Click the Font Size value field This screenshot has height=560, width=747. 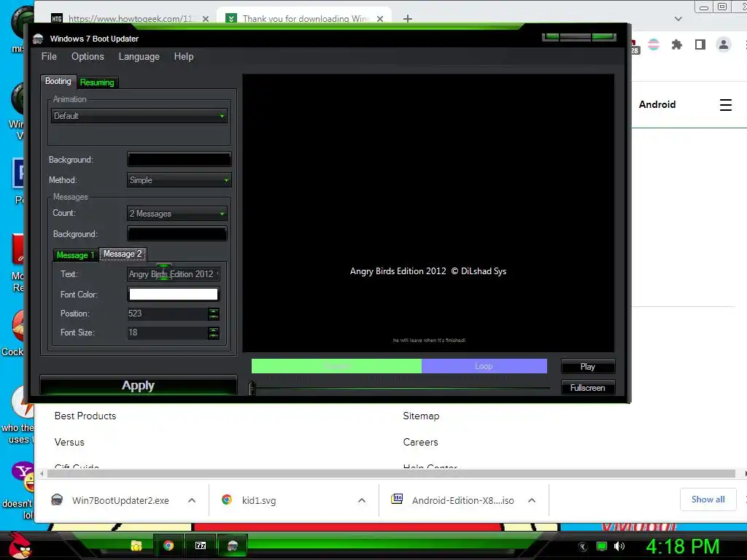pos(167,332)
